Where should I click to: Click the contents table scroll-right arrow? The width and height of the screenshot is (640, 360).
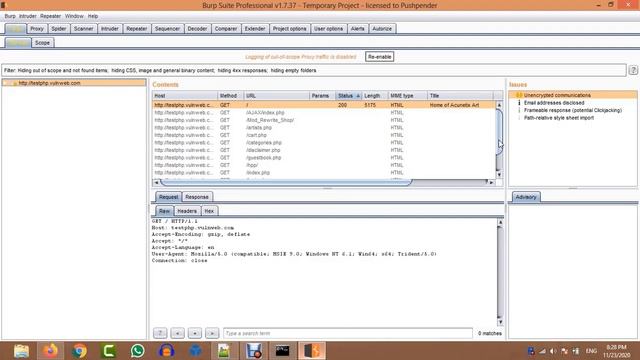pos(492,182)
